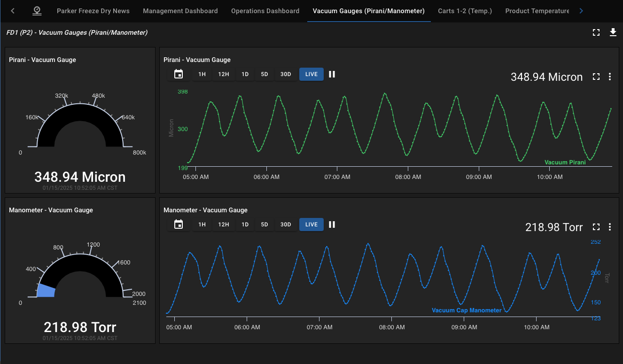Image resolution: width=623 pixels, height=364 pixels.
Task: Select 12H range on the Pirani chart
Action: click(x=223, y=74)
